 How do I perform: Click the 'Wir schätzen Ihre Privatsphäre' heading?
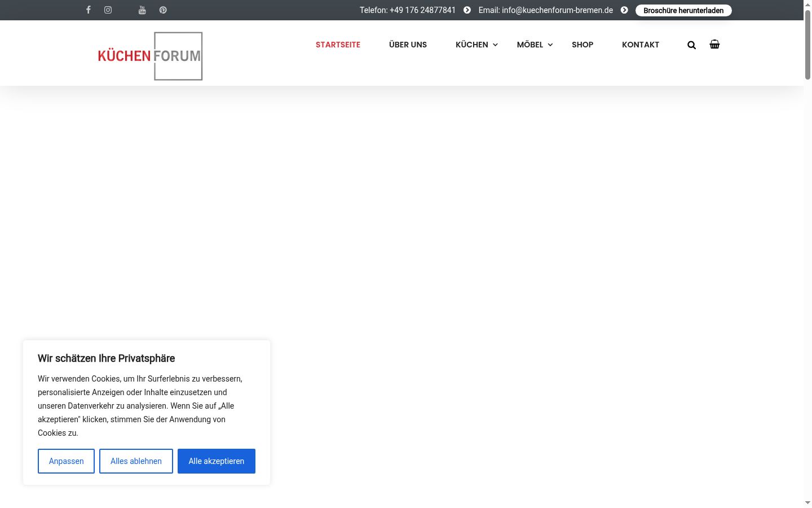pos(106,358)
